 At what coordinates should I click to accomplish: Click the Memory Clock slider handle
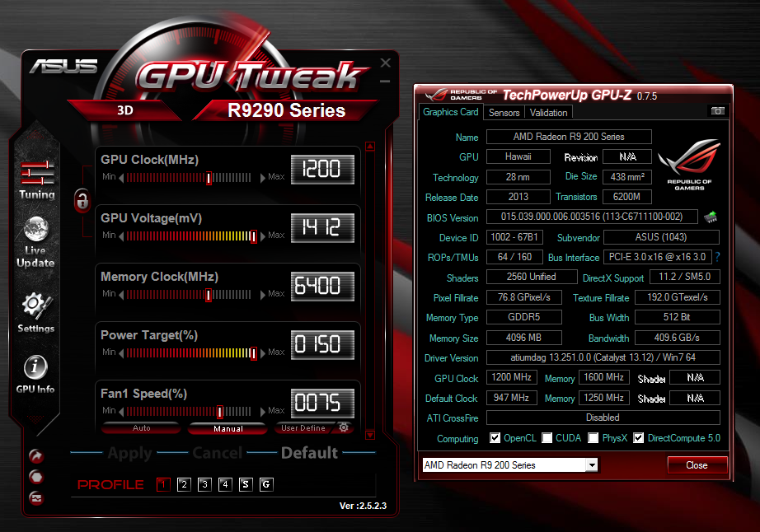[x=209, y=296]
